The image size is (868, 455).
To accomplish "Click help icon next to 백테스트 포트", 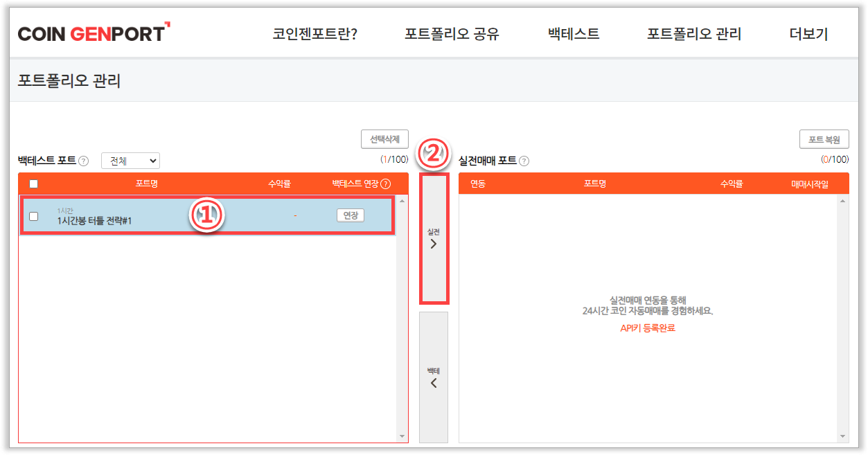I will tap(83, 161).
